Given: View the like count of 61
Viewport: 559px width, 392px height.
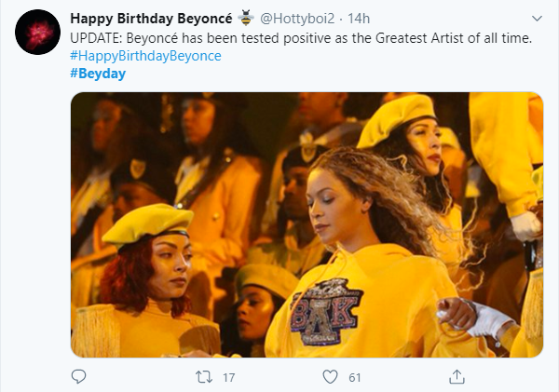Looking at the screenshot, I should tap(355, 377).
